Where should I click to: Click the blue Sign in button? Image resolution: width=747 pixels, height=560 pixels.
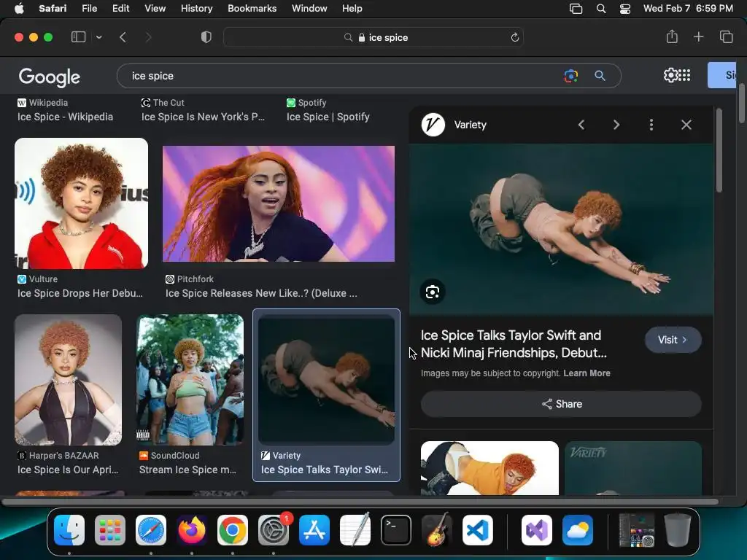pos(722,75)
